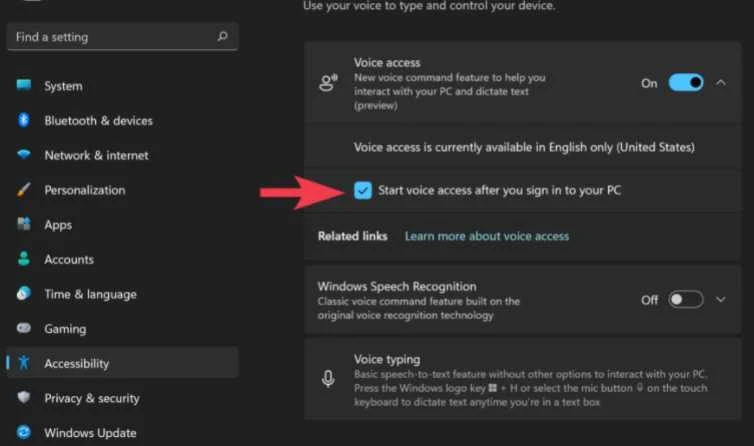
Task: Click the Gaming controller icon
Action: tap(24, 328)
